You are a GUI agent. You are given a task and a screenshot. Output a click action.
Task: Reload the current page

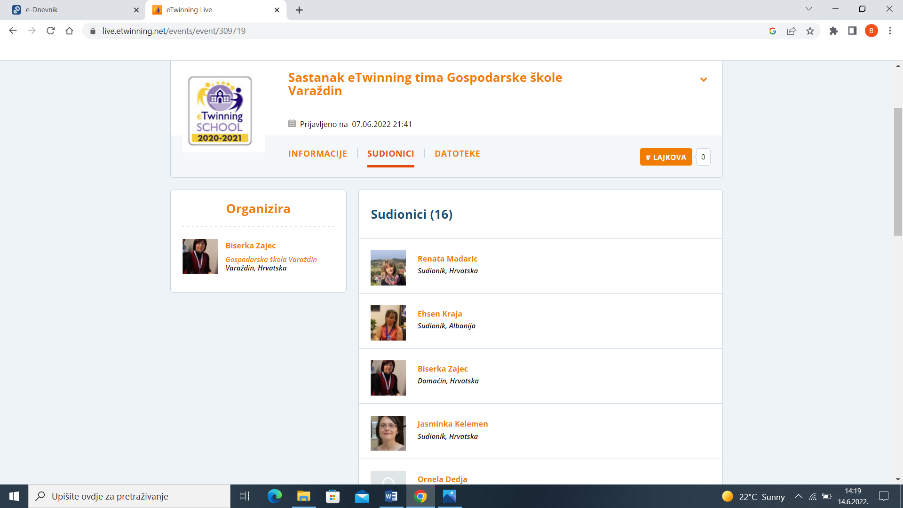tap(51, 31)
